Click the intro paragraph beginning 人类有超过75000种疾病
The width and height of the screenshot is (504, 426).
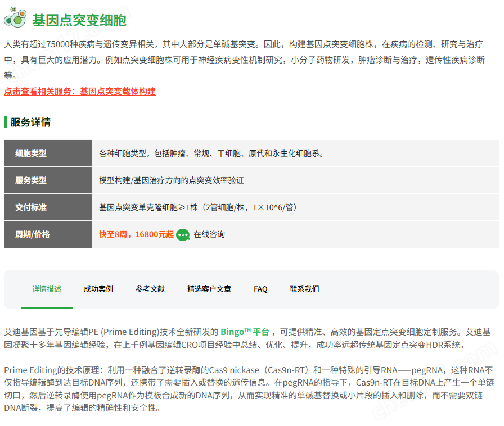click(x=245, y=60)
